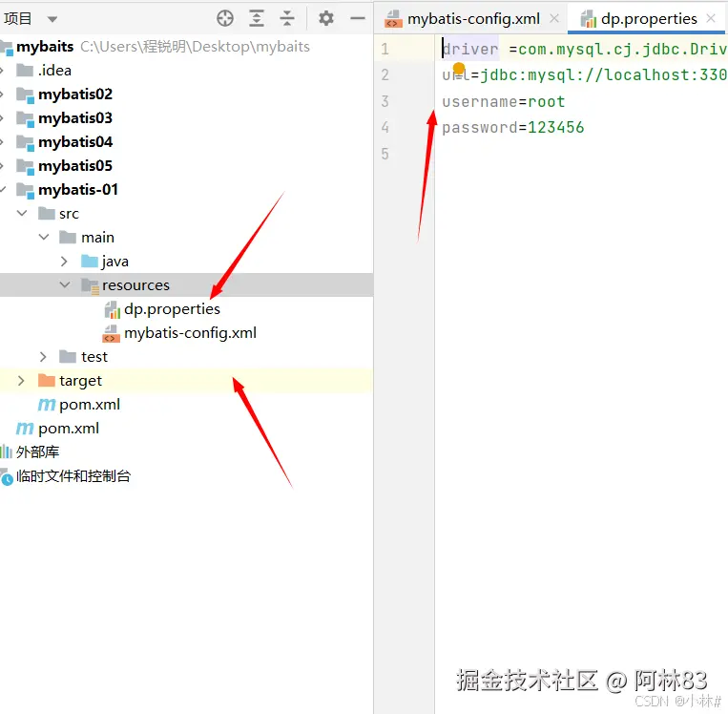Hide the project panel with the minus icon

coord(358,18)
